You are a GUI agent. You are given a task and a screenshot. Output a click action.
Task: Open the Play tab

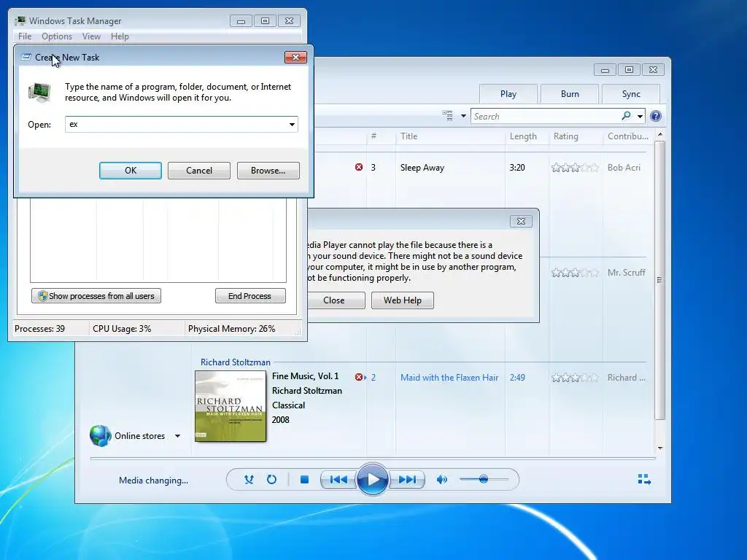pos(508,94)
